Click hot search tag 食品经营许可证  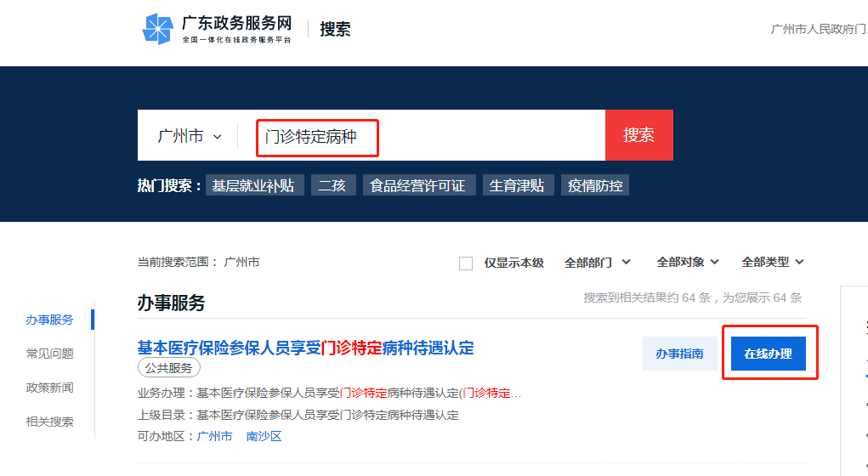(x=418, y=185)
